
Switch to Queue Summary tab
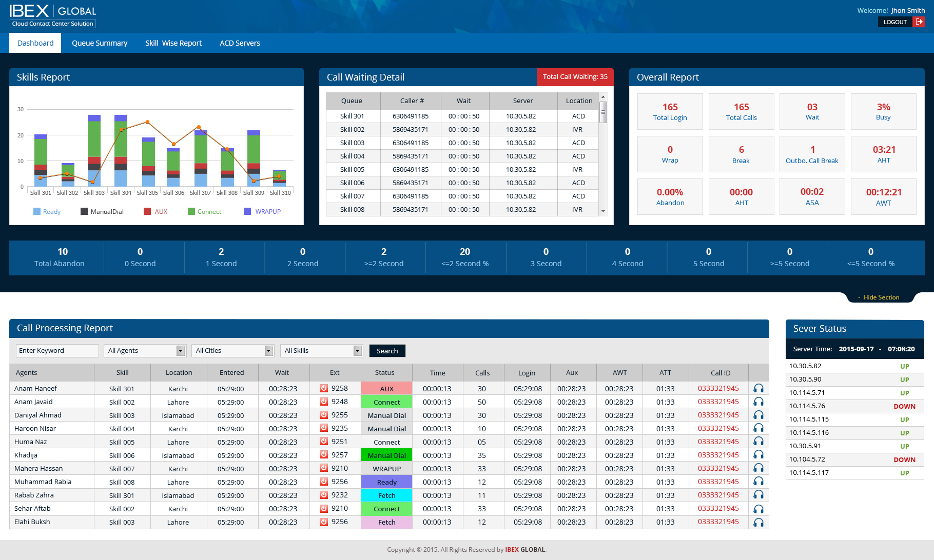(x=100, y=43)
